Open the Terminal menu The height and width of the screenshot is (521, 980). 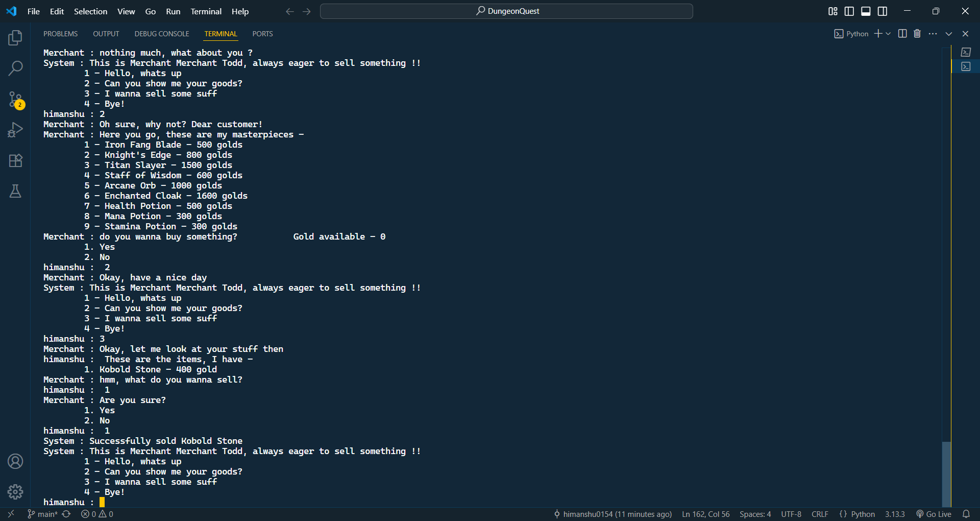click(206, 11)
